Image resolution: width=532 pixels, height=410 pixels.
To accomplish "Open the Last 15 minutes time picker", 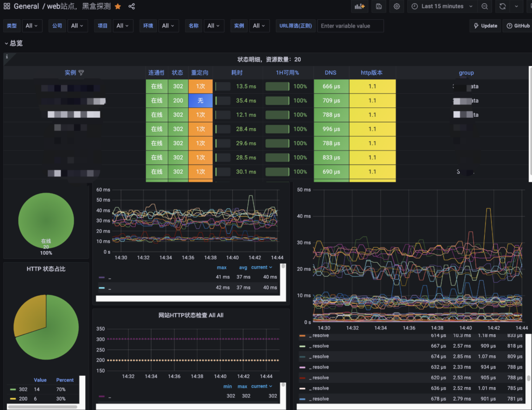I will [x=442, y=6].
